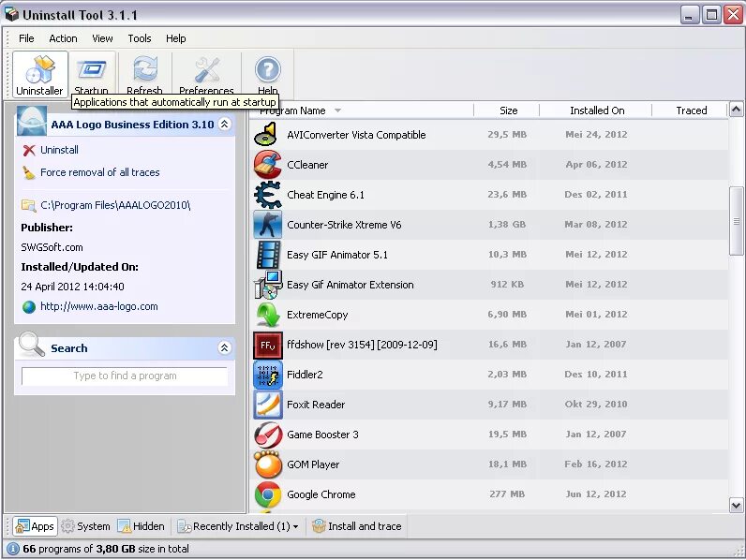This screenshot has height=560, width=746.
Task: Click the Type to find a program field
Action: tap(125, 376)
